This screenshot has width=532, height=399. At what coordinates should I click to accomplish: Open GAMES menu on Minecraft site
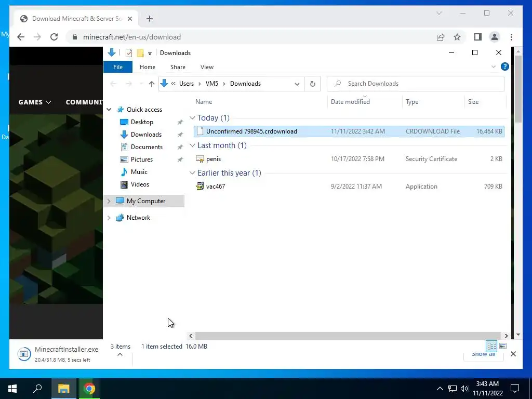(35, 102)
